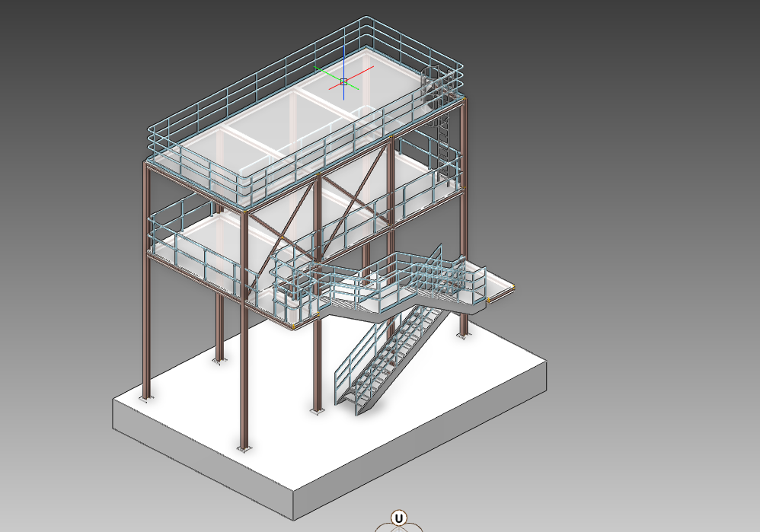The image size is (760, 532).
Task: Pick the green Y axis line of the UCS
Action: 327,73
